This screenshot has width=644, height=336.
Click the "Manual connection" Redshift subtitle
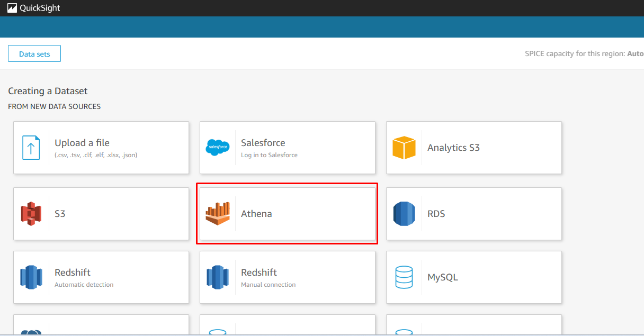click(268, 285)
